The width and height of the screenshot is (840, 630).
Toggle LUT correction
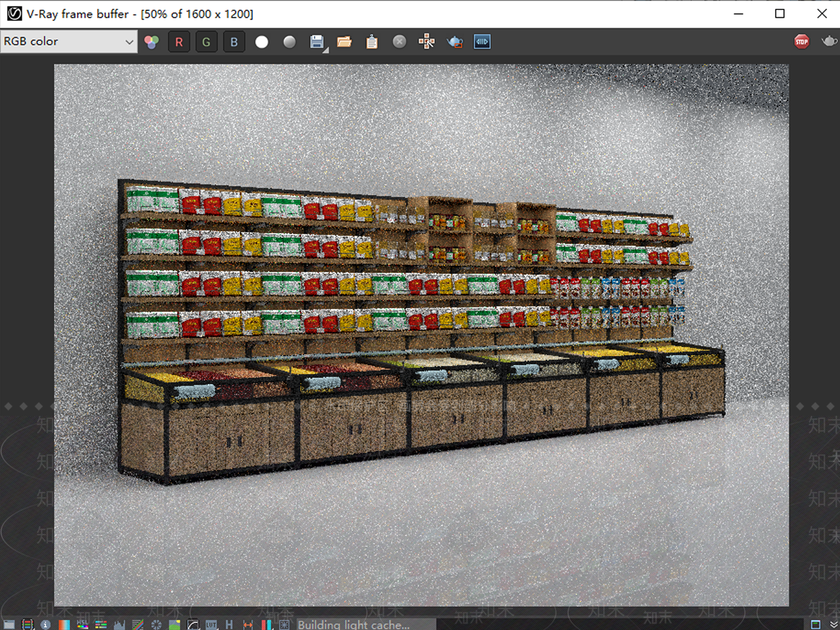click(x=211, y=624)
